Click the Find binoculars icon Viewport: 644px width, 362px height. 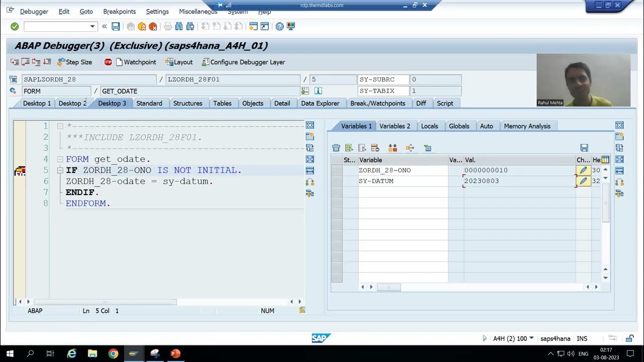coord(179,27)
